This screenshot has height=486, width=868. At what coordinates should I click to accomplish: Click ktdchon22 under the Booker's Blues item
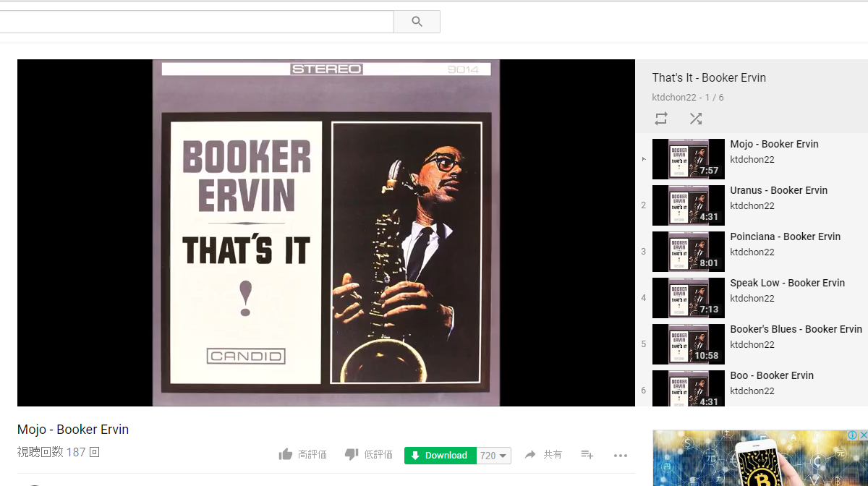[752, 344]
